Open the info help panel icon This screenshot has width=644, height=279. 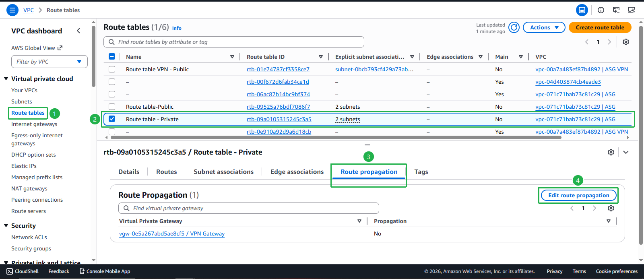point(601,10)
